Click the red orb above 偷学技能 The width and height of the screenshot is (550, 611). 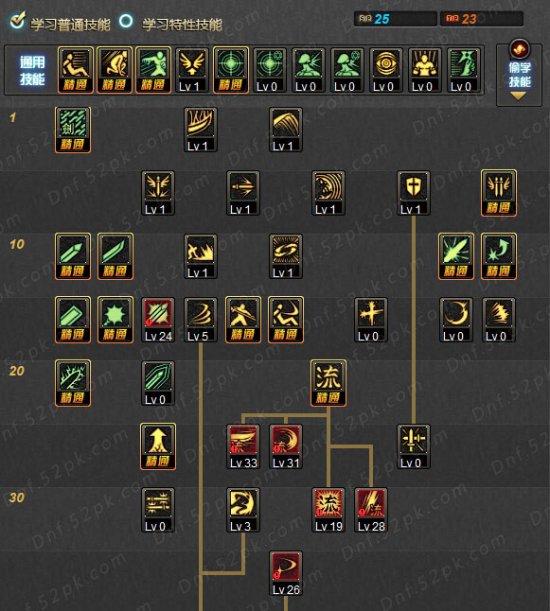[x=519, y=49]
